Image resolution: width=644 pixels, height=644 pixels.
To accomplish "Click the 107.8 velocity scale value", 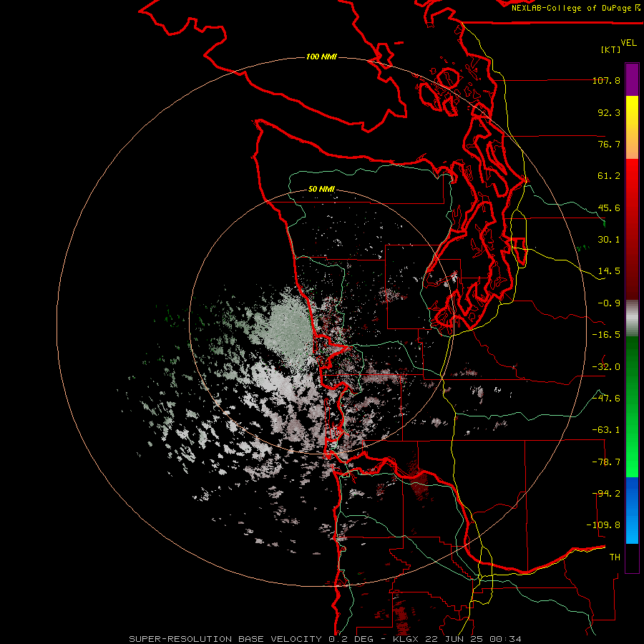I will pos(606,80).
